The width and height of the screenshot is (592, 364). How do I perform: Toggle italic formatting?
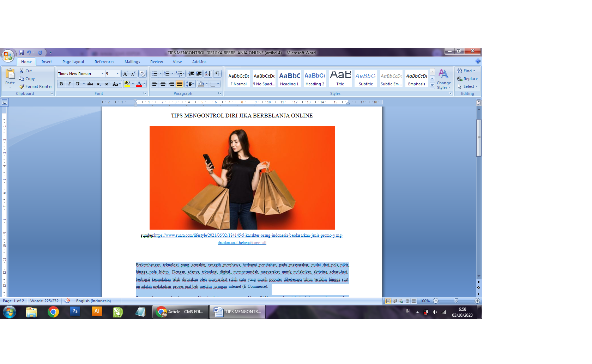click(69, 84)
